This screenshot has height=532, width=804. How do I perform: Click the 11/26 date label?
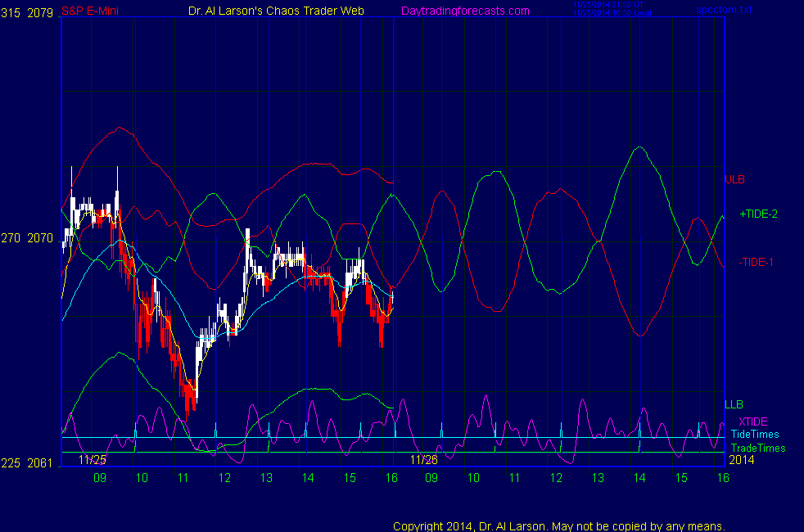(x=424, y=460)
